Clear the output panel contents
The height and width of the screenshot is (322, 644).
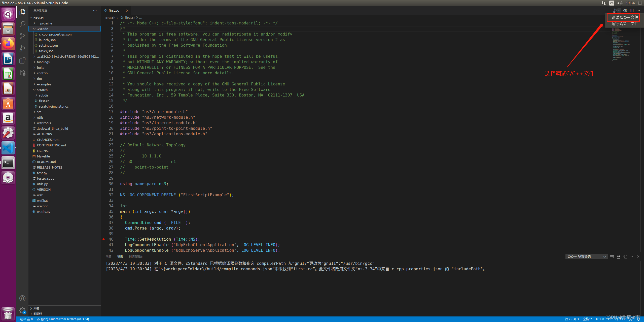(612, 256)
